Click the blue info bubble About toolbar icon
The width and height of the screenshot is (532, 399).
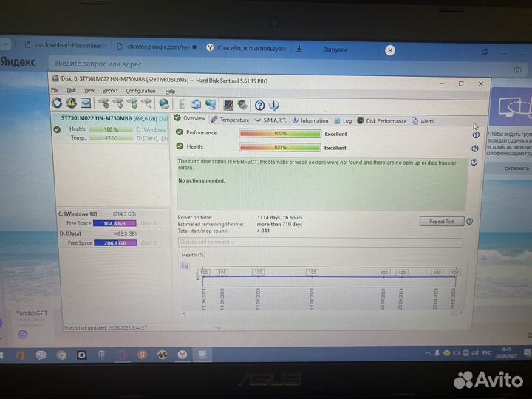pos(274,106)
